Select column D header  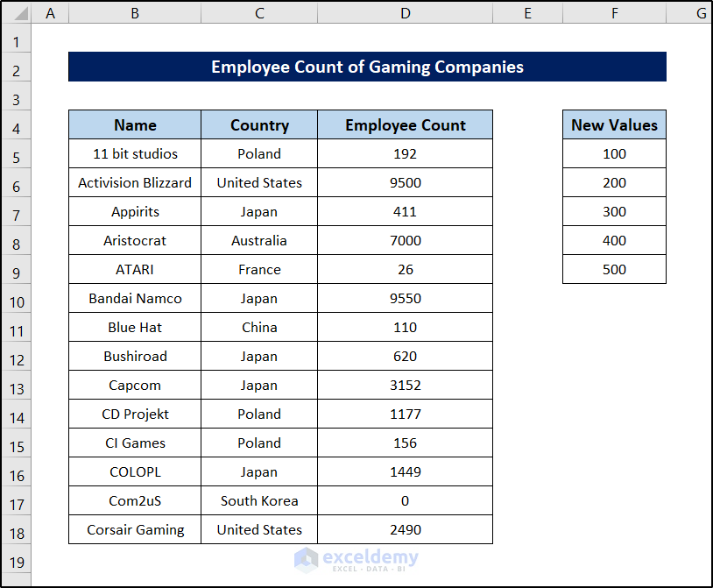click(x=406, y=13)
